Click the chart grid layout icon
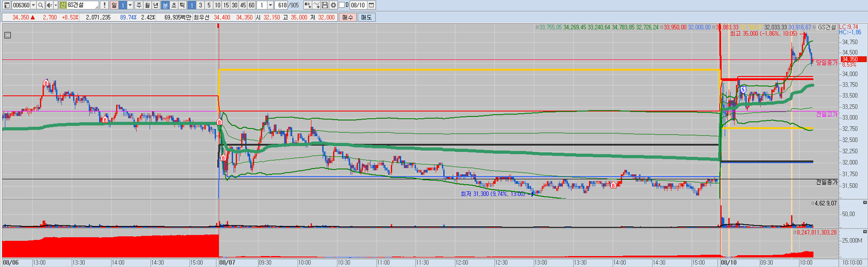Screen dimensions: 868x267 click(8, 35)
